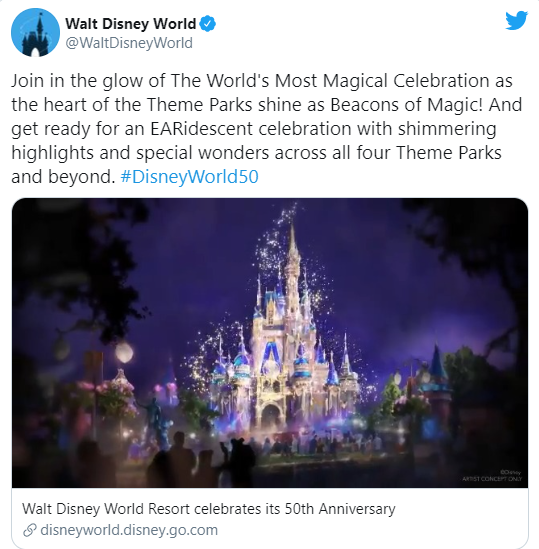The image size is (539, 549).
Task: Open the disneyworld.disney.go.com domain link
Action: tap(129, 530)
